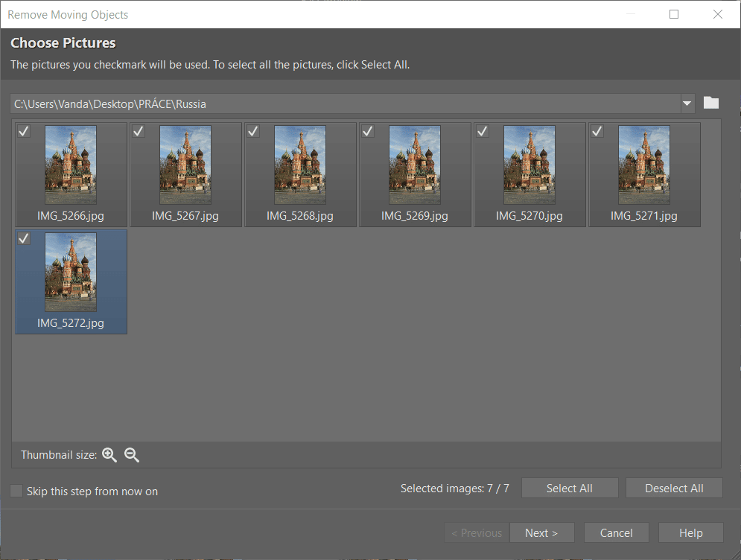741x560 pixels.
Task: Uncheck the IMG_5269.jpg checkbox
Action: [368, 131]
